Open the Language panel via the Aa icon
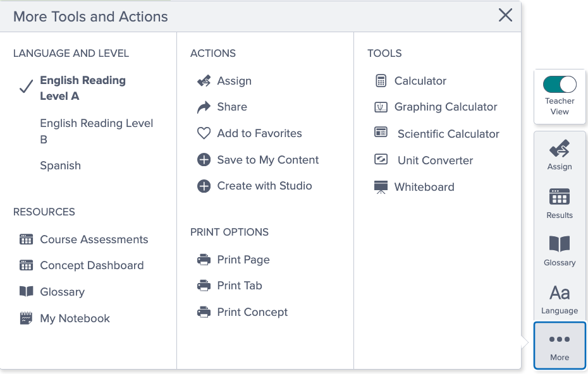Screen dimensions: 588x374 click(559, 298)
